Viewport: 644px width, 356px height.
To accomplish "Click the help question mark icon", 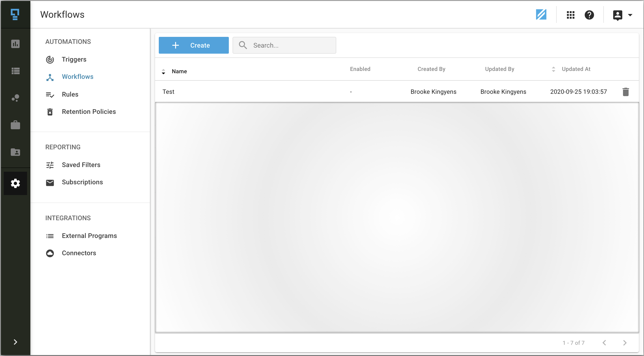I will point(589,15).
